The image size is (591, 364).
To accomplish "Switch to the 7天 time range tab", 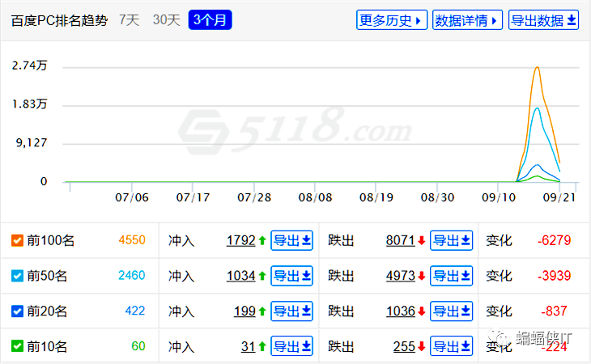I will point(130,20).
